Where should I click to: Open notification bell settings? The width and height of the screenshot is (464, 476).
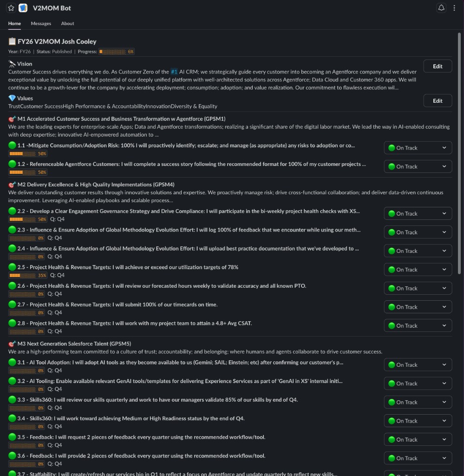coord(441,8)
